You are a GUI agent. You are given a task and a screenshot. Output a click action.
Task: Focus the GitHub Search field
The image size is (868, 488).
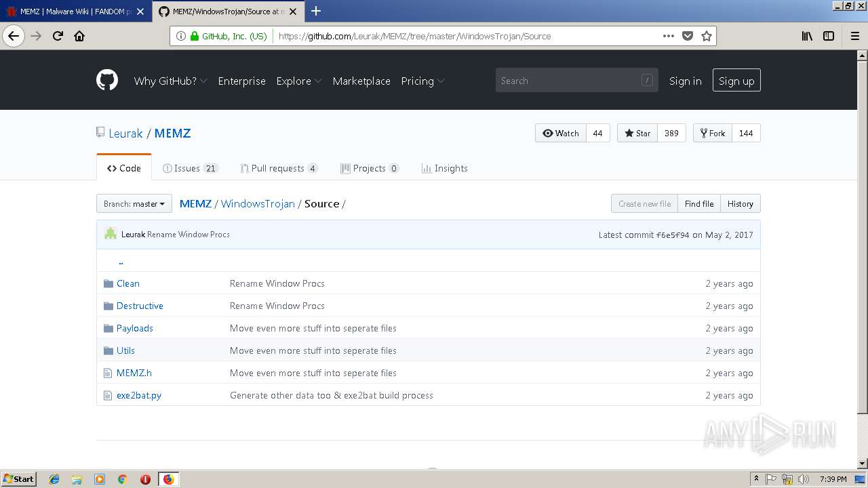[576, 81]
